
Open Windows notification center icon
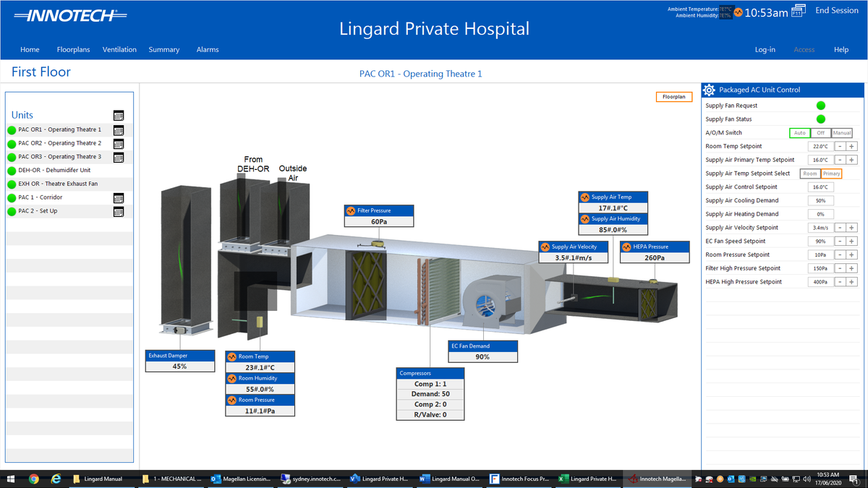pos(853,479)
